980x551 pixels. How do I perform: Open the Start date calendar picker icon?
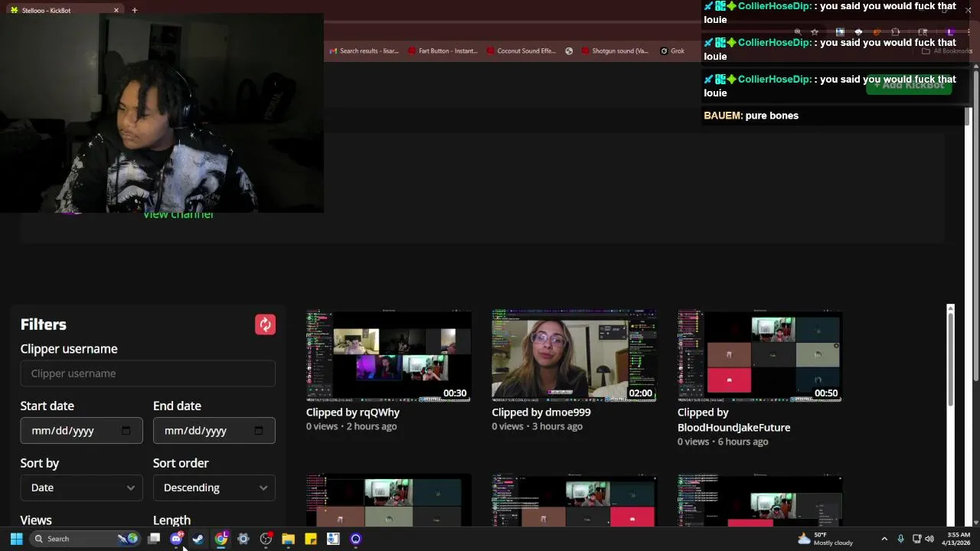[x=126, y=430]
